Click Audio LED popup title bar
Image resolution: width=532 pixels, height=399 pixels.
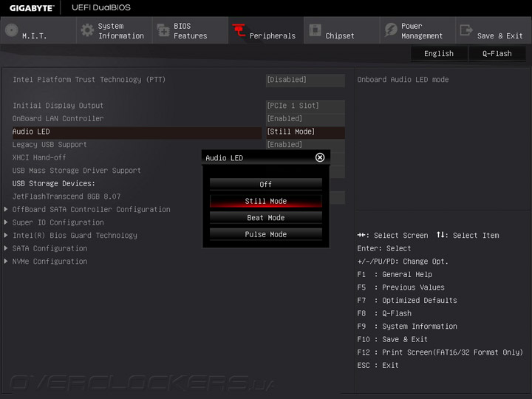pos(266,157)
